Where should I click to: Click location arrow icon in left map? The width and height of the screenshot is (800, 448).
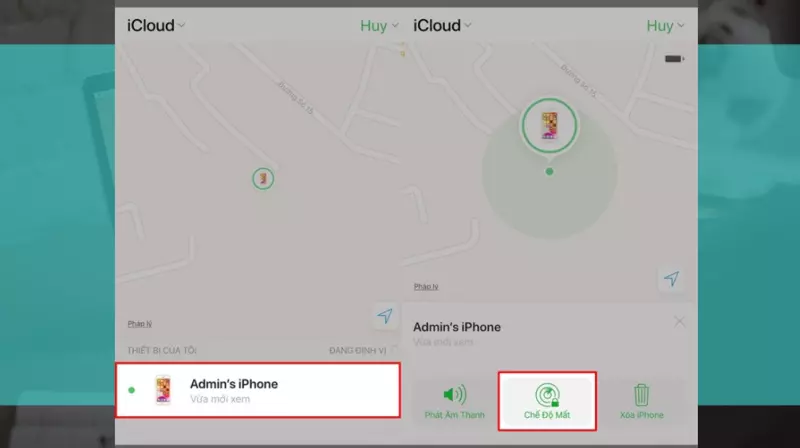(x=385, y=316)
